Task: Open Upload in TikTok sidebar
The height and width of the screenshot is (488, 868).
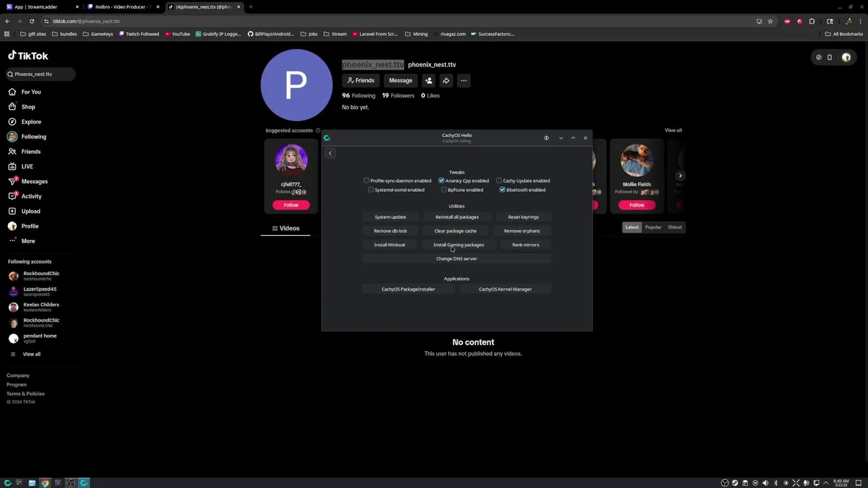Action: click(x=24, y=211)
